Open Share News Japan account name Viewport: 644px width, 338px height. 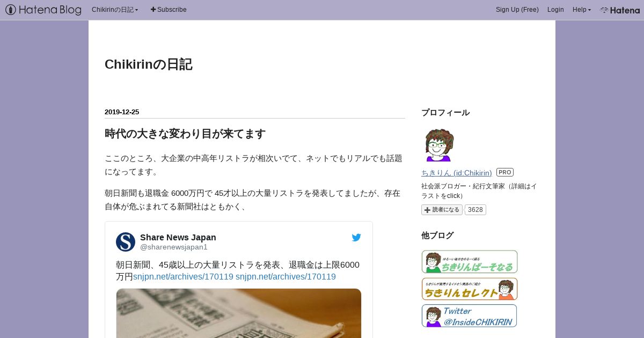click(178, 237)
